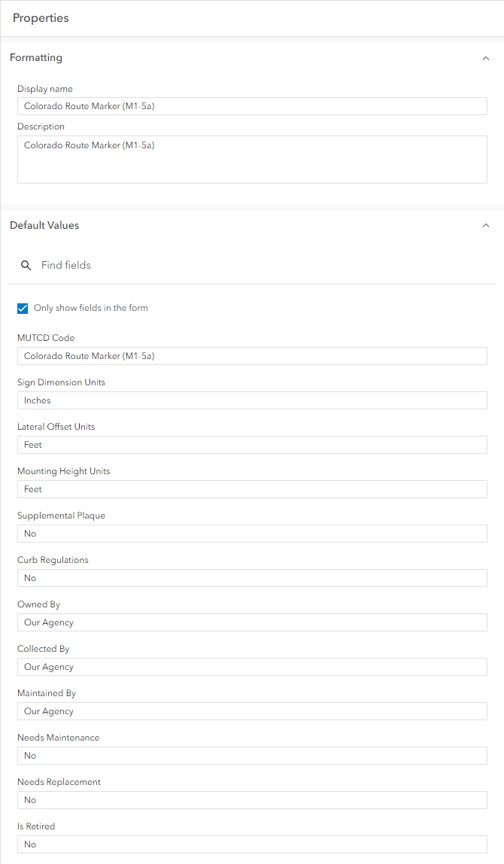Screen dimensions: 504x864
Task: Open the Curb Regulations dropdown
Action: tap(252, 577)
